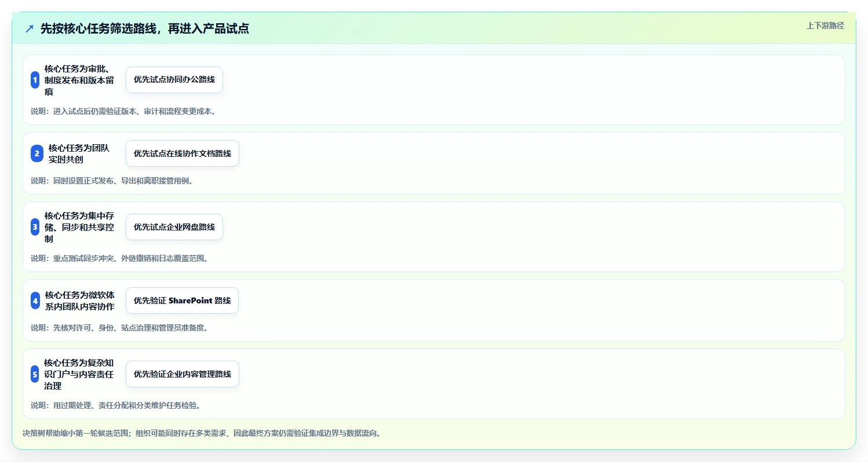
Task: Select the 优先试点在线协作文档路线 button
Action: coord(183,153)
